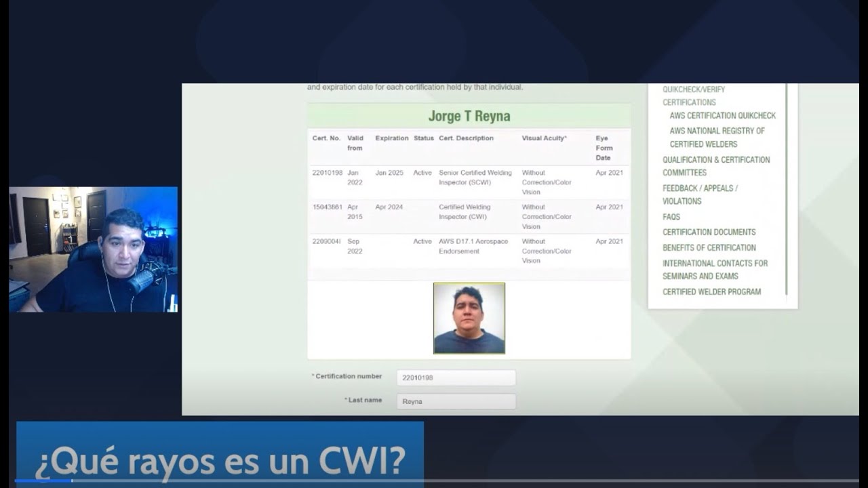868x488 pixels.
Task: Open AWS National Registry of Certified Welders
Action: 717,138
